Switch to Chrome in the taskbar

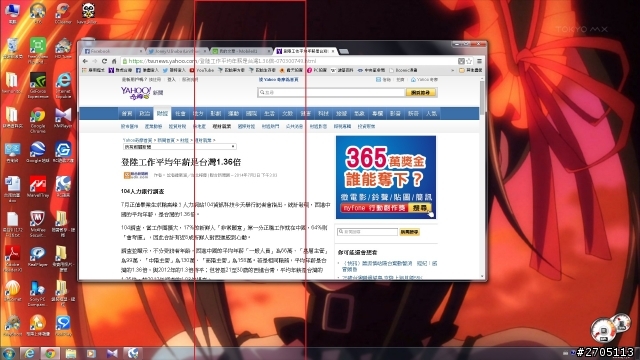[50, 353]
